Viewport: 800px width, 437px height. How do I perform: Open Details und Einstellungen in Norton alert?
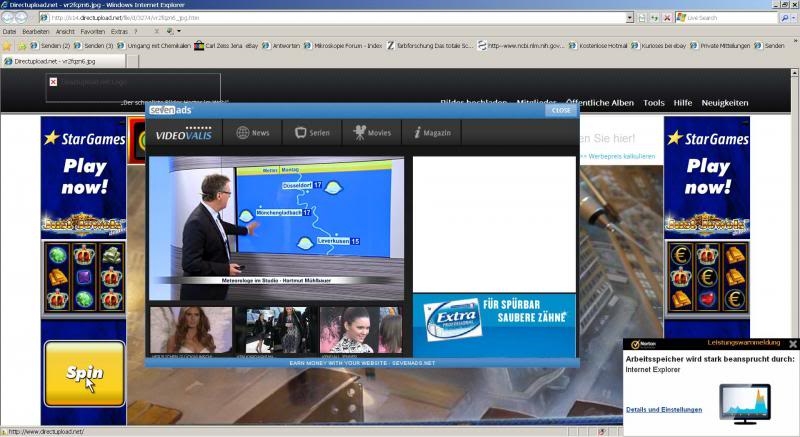click(x=664, y=409)
